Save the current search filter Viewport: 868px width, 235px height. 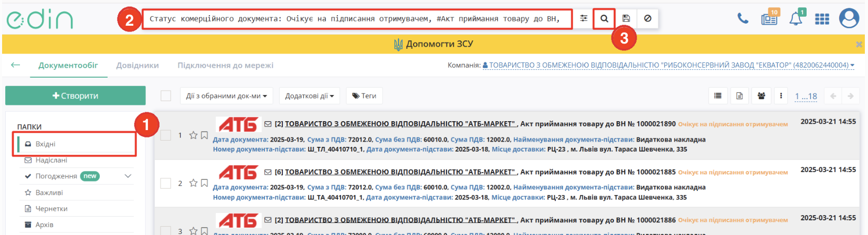point(626,18)
